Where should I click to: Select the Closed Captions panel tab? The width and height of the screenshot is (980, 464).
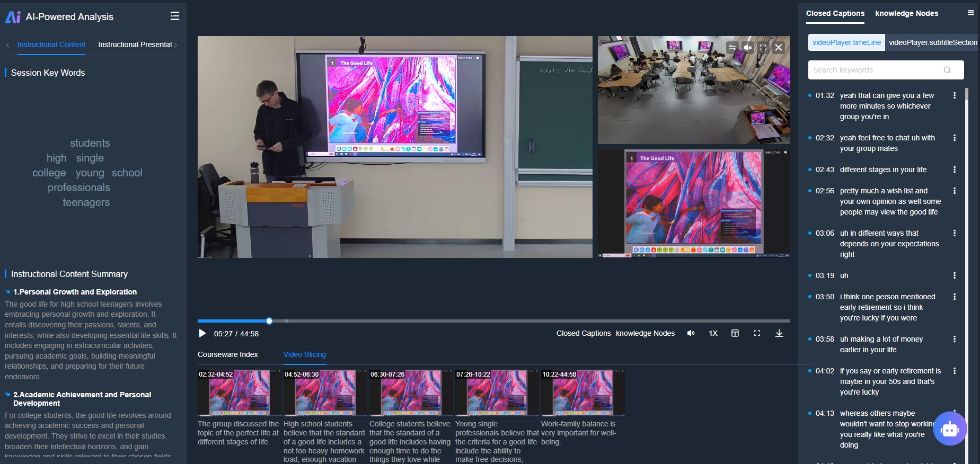835,13
